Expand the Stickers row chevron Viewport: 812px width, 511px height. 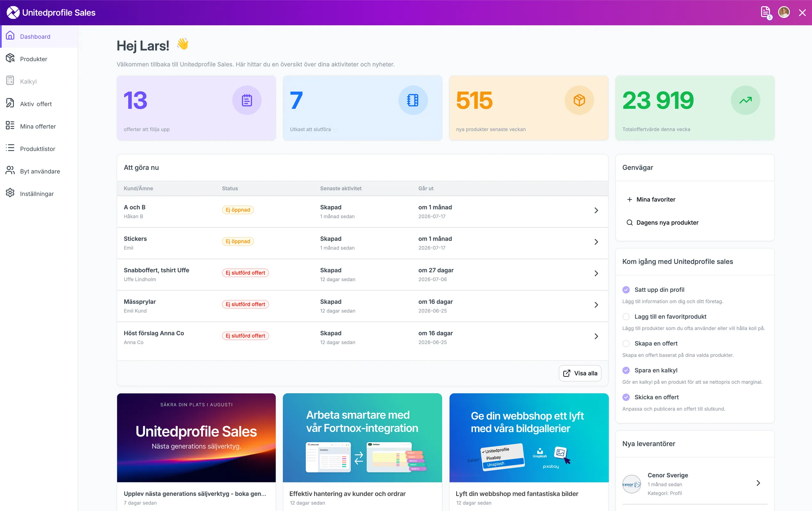pyautogui.click(x=596, y=242)
